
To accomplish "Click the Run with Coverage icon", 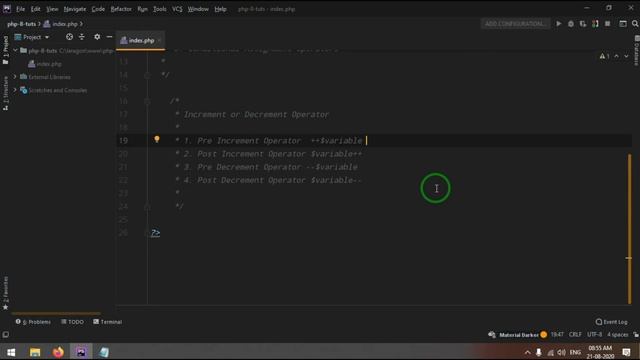I will [583, 24].
